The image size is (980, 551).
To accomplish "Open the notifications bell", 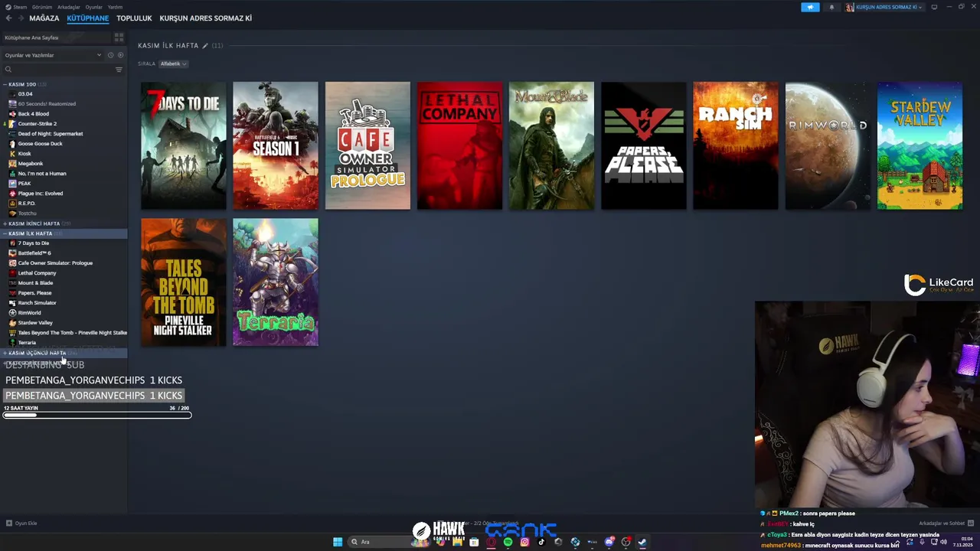I will pos(831,7).
